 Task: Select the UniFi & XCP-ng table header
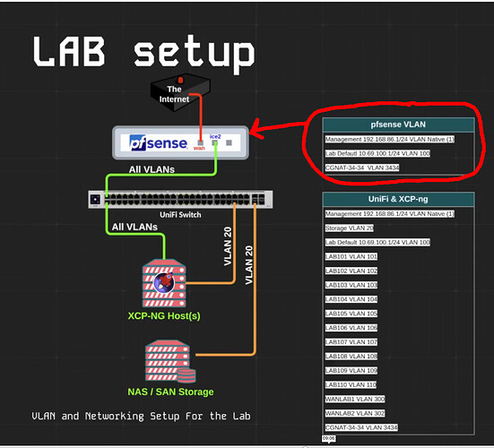tap(399, 199)
